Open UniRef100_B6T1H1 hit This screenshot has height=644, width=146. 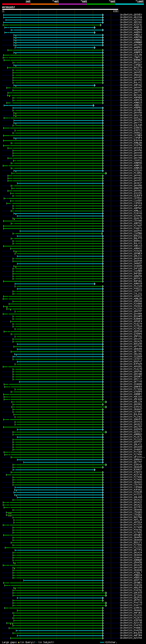(131, 95)
